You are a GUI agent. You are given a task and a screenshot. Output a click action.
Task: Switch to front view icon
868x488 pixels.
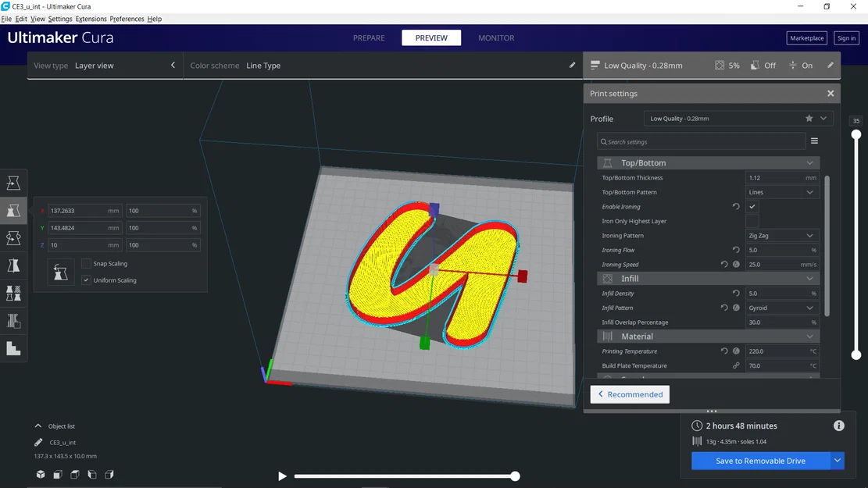(58, 474)
